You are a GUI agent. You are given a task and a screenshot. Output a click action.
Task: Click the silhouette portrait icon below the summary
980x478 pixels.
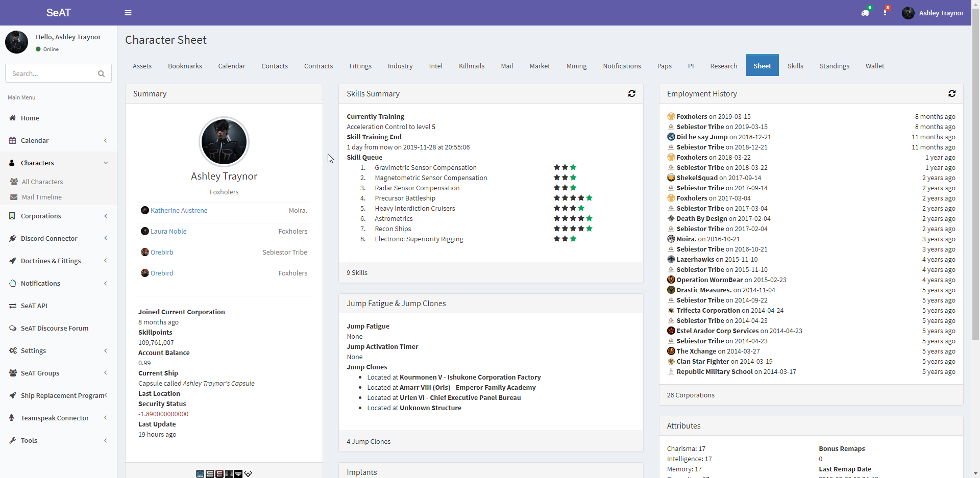(x=229, y=474)
